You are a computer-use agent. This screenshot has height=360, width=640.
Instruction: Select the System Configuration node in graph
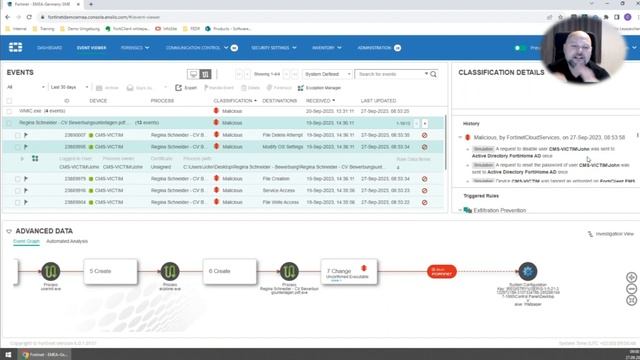pyautogui.click(x=528, y=271)
